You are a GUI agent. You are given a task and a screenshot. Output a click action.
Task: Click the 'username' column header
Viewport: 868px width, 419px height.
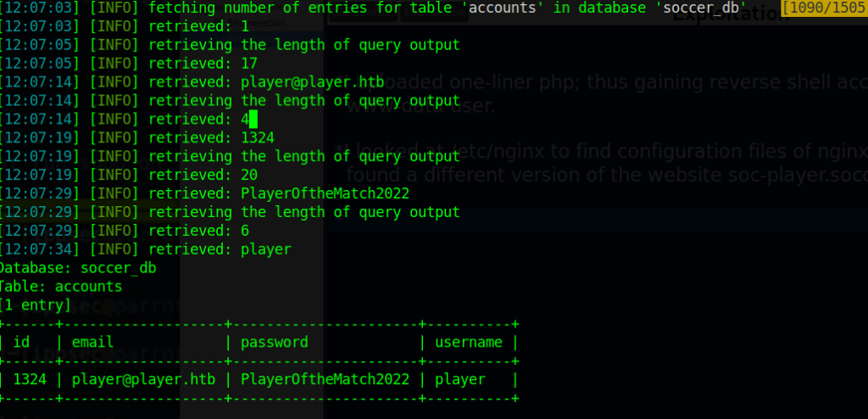pos(469,342)
